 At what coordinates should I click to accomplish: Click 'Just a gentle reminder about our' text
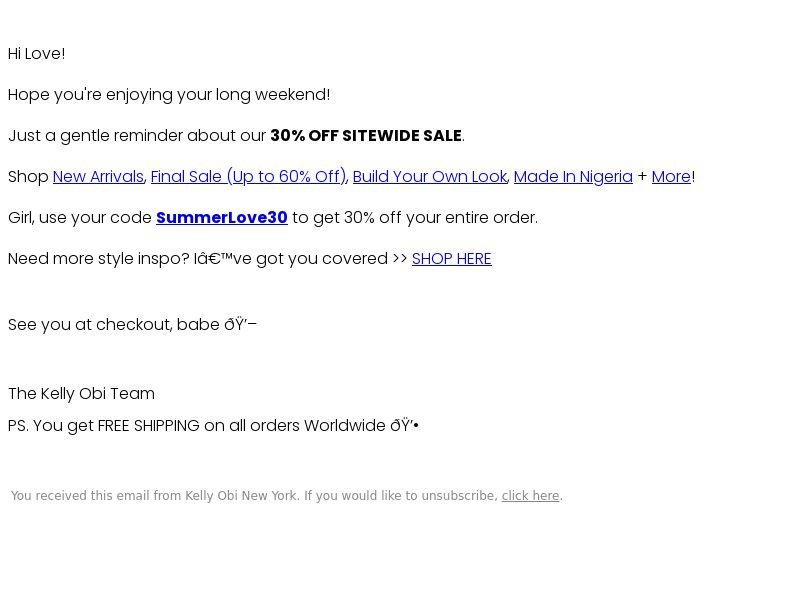[x=137, y=136]
